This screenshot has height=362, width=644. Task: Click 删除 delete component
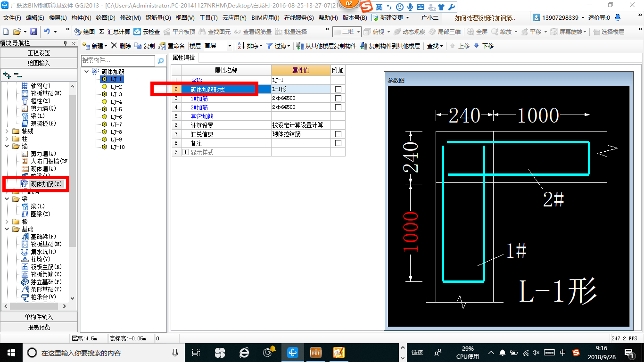click(121, 46)
